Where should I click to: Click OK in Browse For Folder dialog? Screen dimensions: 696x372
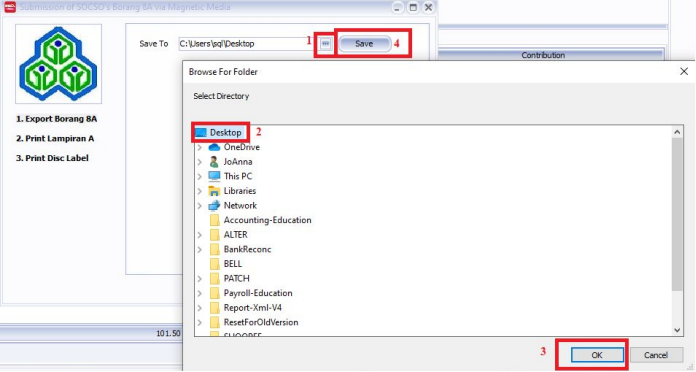[597, 355]
